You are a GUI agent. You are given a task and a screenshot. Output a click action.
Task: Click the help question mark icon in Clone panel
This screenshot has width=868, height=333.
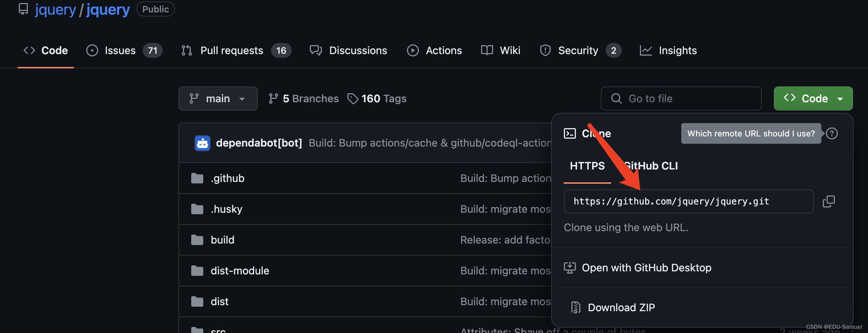[832, 133]
